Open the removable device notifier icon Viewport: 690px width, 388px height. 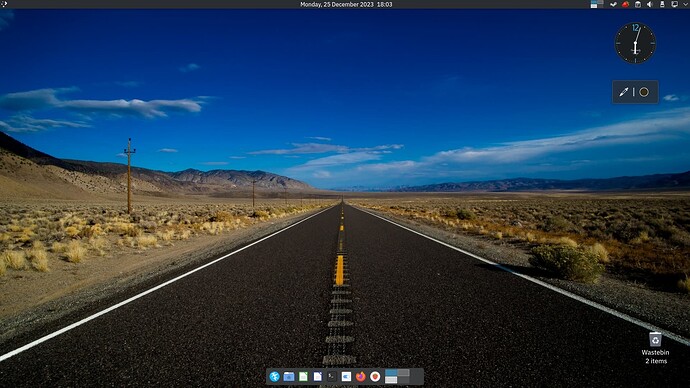[x=662, y=4]
